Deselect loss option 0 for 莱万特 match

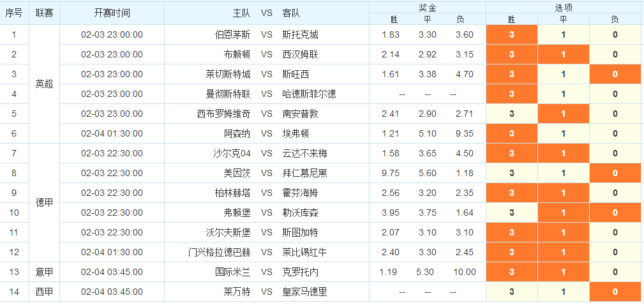coord(615,292)
